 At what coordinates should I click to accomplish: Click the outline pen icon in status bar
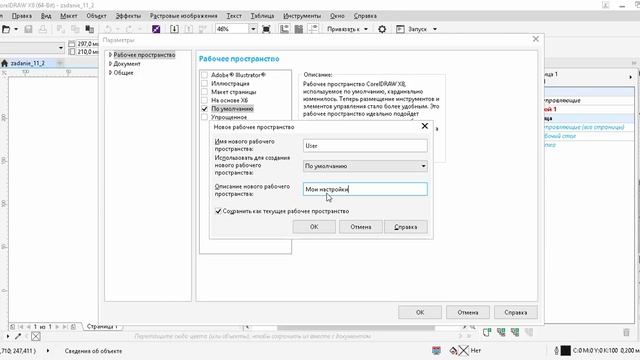click(x=556, y=350)
